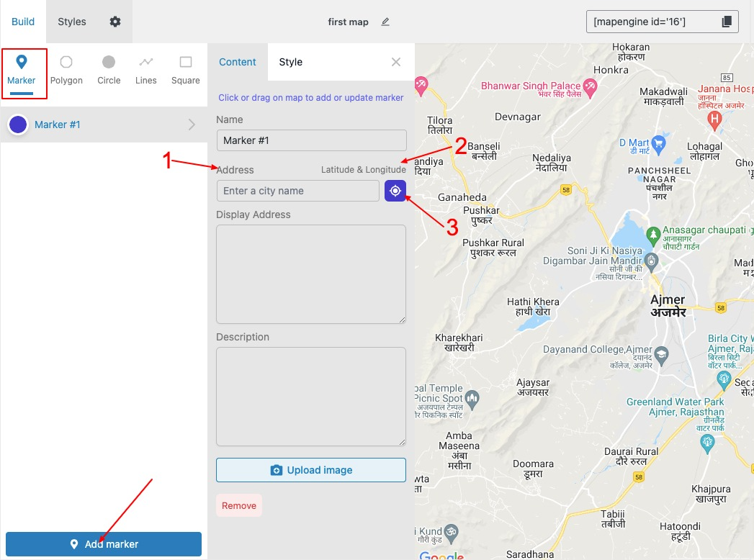Click the Panchsheel Nagar label
The height and width of the screenshot is (560, 754).
(x=659, y=183)
